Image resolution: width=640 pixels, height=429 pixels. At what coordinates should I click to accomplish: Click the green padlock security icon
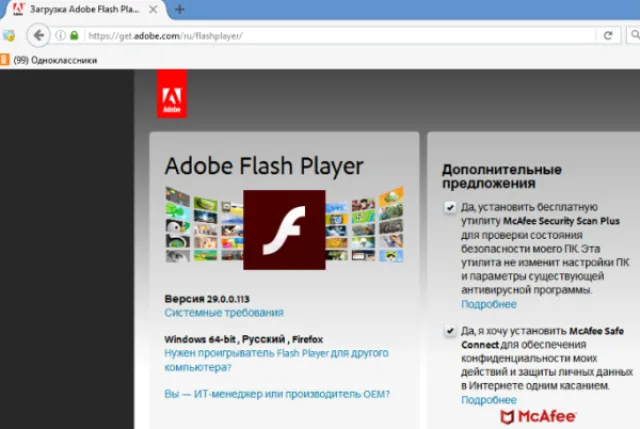tap(74, 36)
